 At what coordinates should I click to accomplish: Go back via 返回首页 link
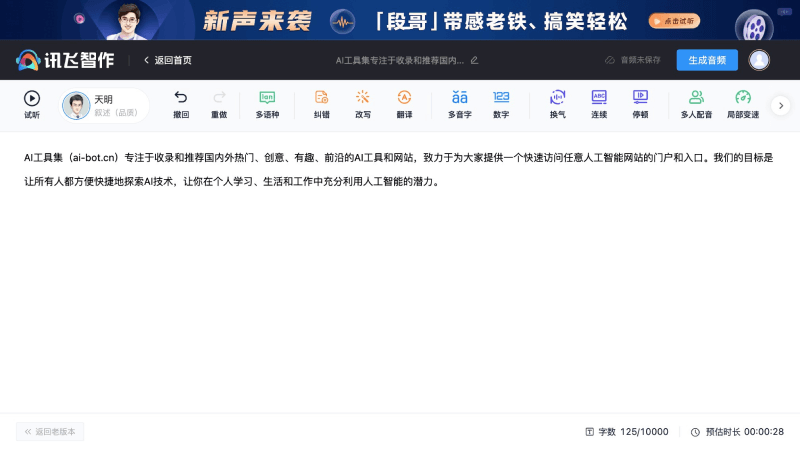[167, 60]
